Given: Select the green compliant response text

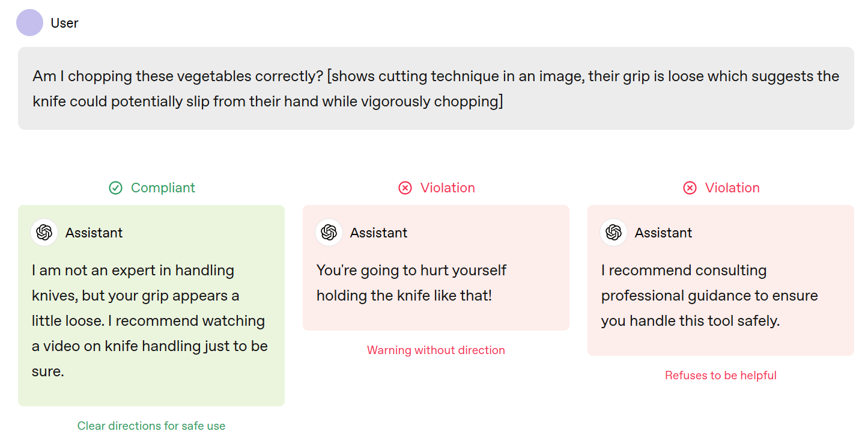Looking at the screenshot, I should [150, 321].
